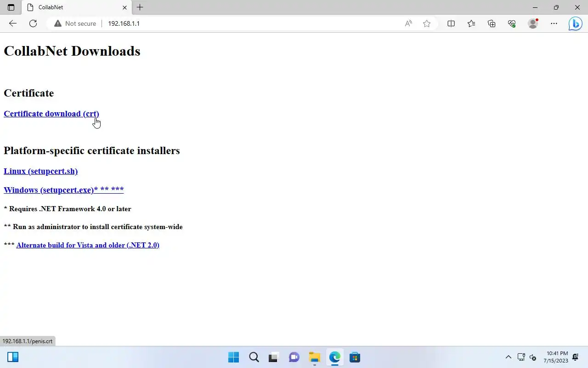
Task: Minimize the Edge window
Action: point(535,7)
